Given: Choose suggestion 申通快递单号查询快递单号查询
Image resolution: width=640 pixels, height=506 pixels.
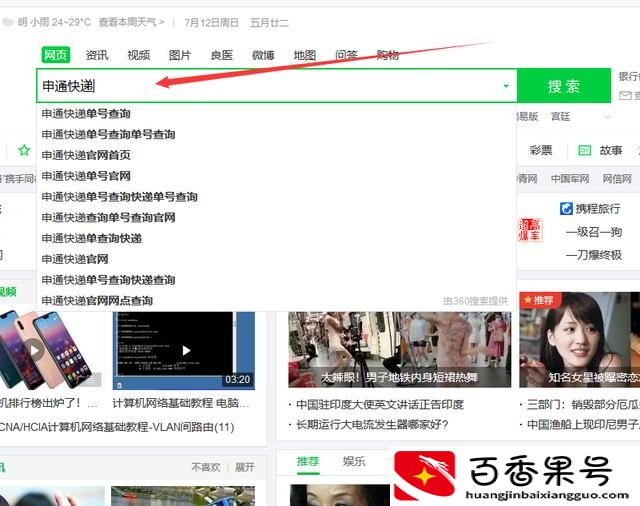Looking at the screenshot, I should (276, 197).
